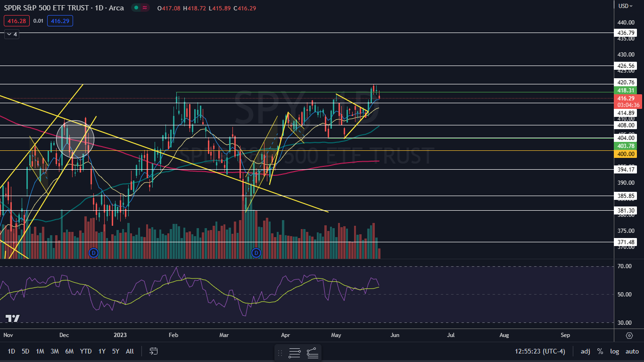Click the close value C416.29
Screen dimensions: 644x362
pos(244,8)
